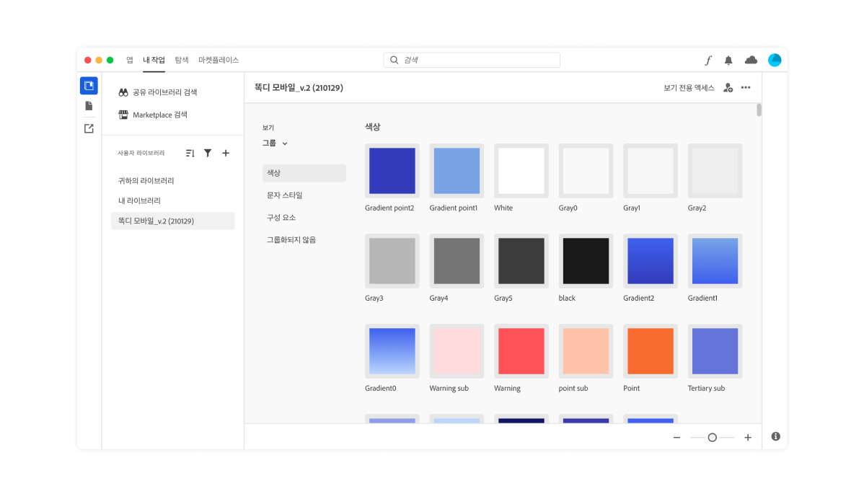The image size is (864, 504).
Task: Select the Gradient2 swatch
Action: point(651,261)
